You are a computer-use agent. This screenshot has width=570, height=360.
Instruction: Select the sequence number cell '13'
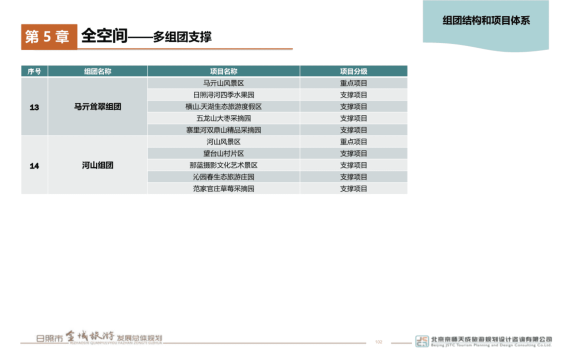(34, 107)
